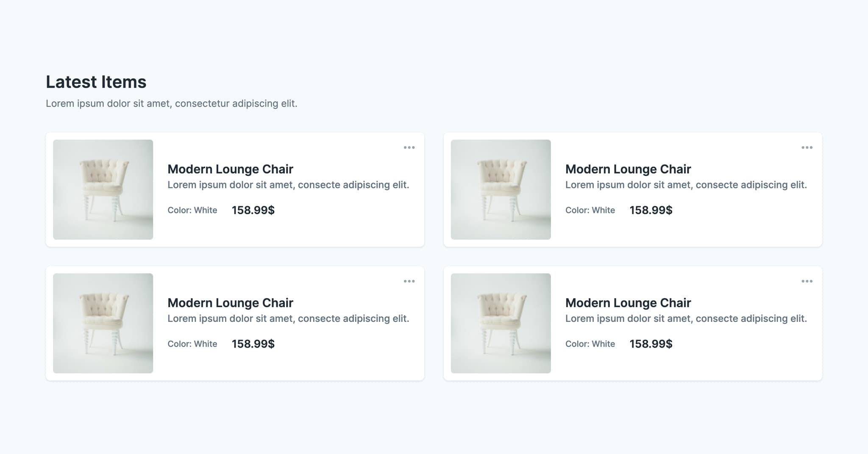Click the Latest Items heading

pyautogui.click(x=96, y=82)
